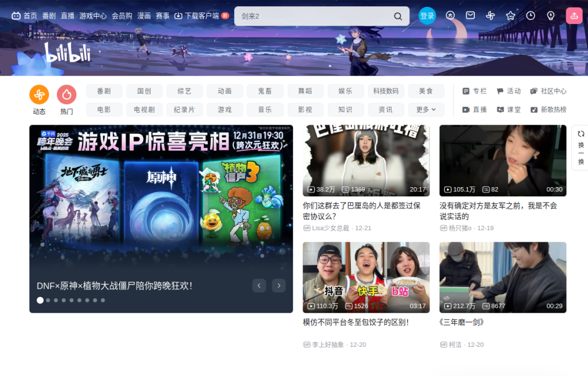The height and width of the screenshot is (376, 588).
Task: Click the blue 登录 avatar button
Action: point(427,15)
